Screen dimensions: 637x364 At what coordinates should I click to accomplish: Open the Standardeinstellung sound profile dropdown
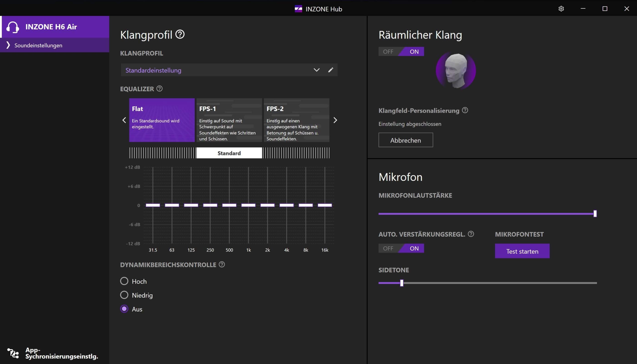click(316, 70)
